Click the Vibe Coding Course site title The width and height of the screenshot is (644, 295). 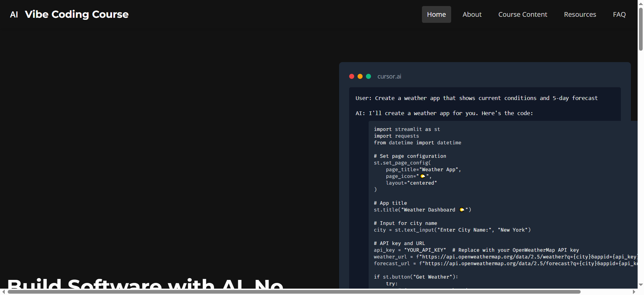(x=77, y=14)
